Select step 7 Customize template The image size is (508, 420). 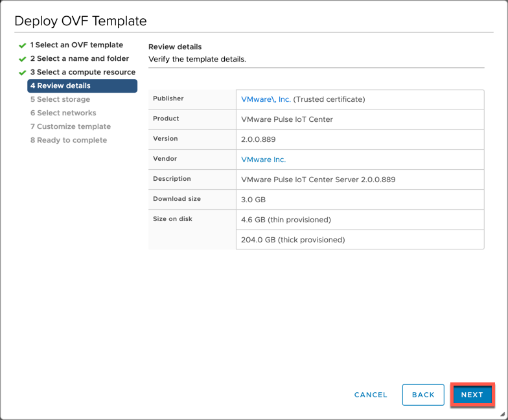(x=71, y=126)
